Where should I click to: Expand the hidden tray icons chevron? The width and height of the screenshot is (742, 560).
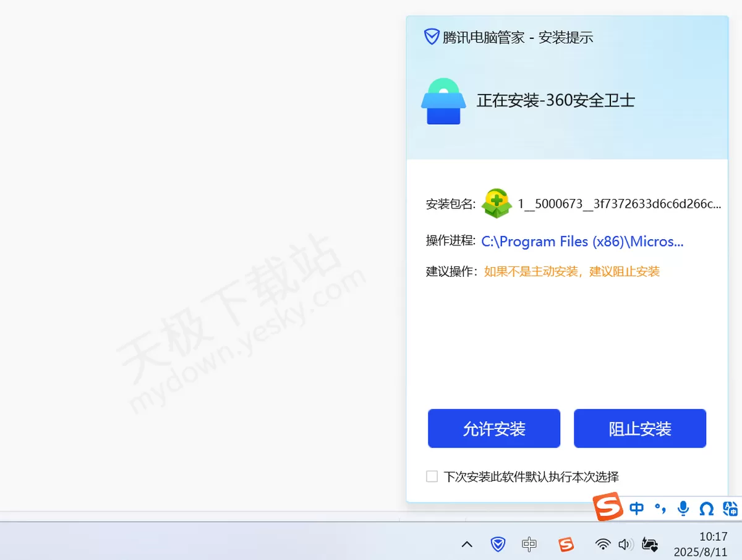(x=467, y=544)
